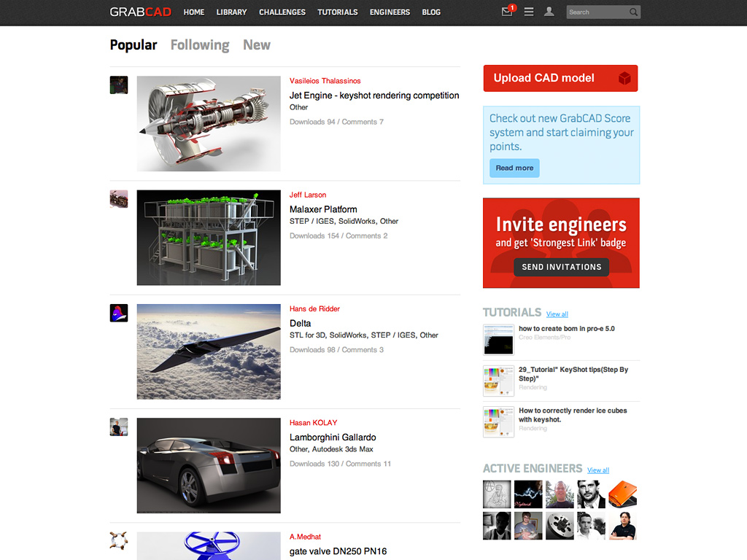The image size is (747, 560).
Task: Click View all next to Tutorials
Action: click(557, 314)
